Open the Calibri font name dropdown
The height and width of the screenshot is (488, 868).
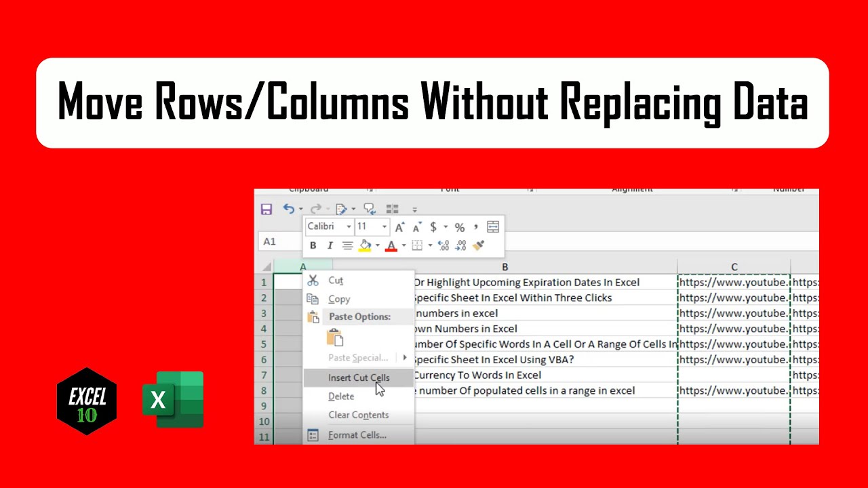click(349, 227)
